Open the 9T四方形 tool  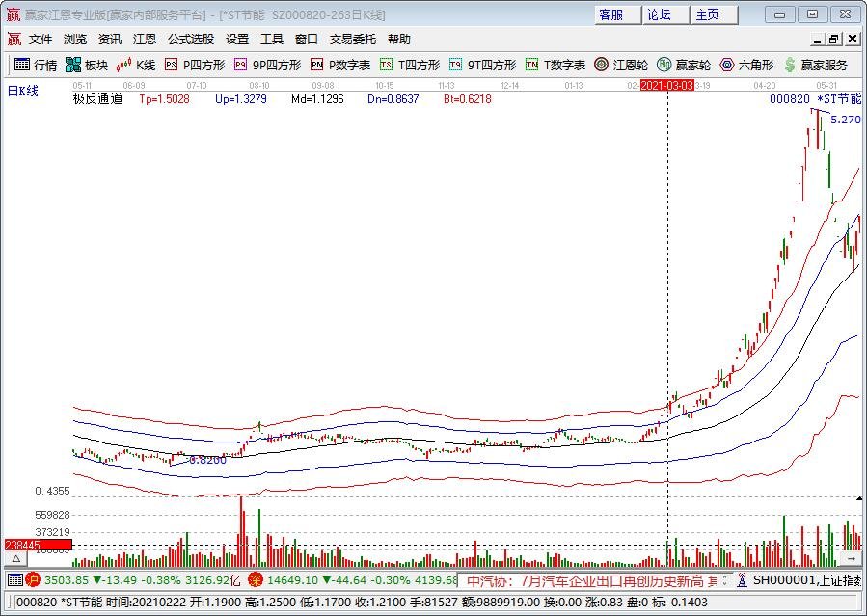click(482, 66)
